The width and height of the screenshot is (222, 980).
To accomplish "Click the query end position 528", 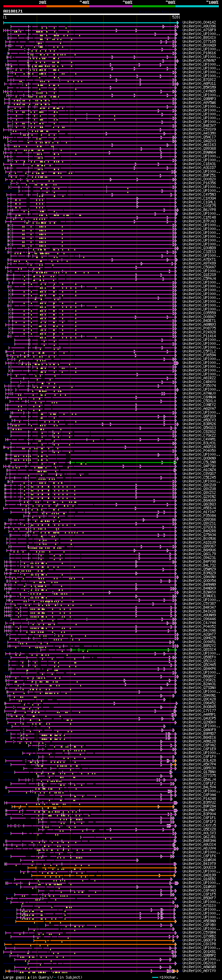I will coord(175,17).
